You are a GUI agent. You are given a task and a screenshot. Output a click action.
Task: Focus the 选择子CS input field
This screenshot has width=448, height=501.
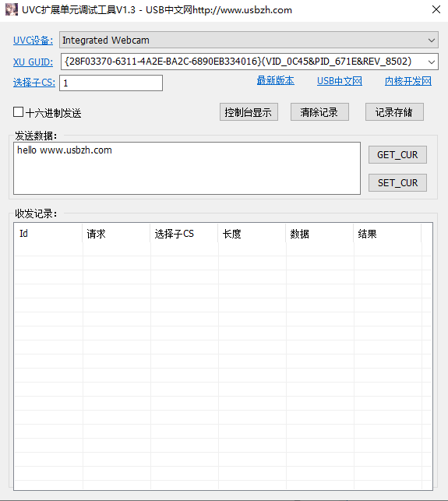[x=111, y=83]
